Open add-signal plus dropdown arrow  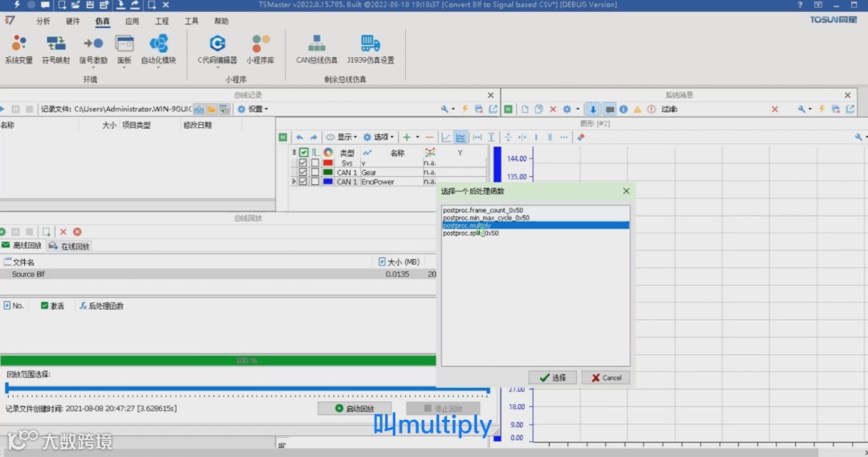pyautogui.click(x=417, y=138)
